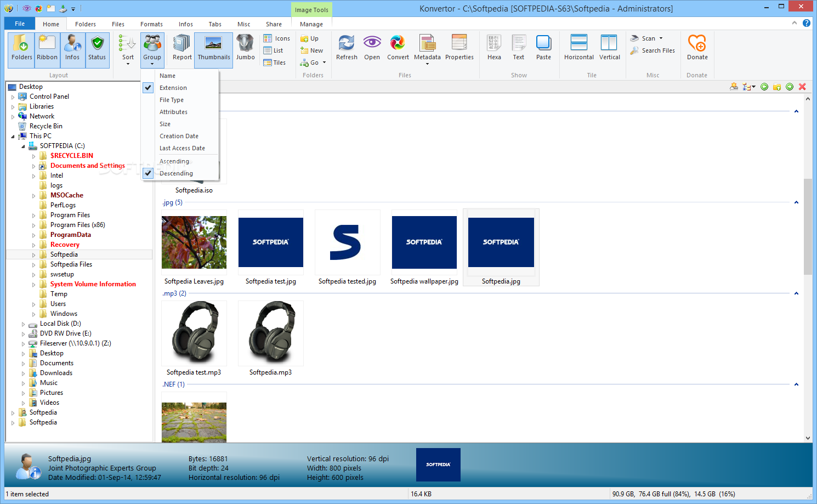
Task: Select Softpedia Files folder in tree
Action: [71, 264]
